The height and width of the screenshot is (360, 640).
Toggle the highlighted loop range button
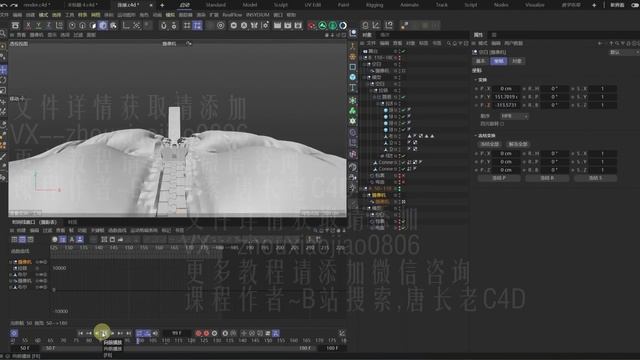point(140,333)
